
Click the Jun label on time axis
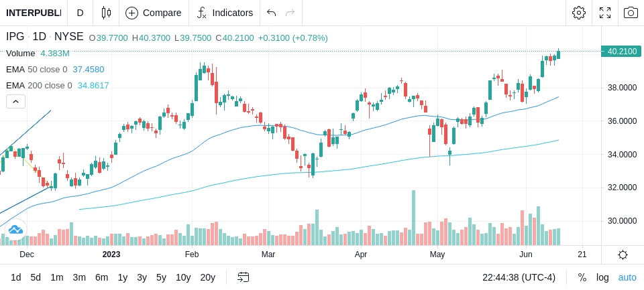(x=526, y=255)
